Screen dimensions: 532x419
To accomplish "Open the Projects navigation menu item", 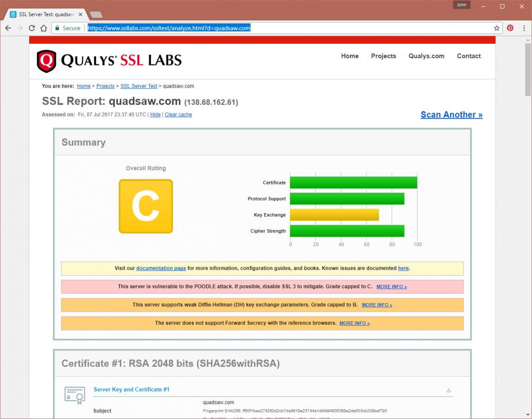I will click(x=383, y=56).
